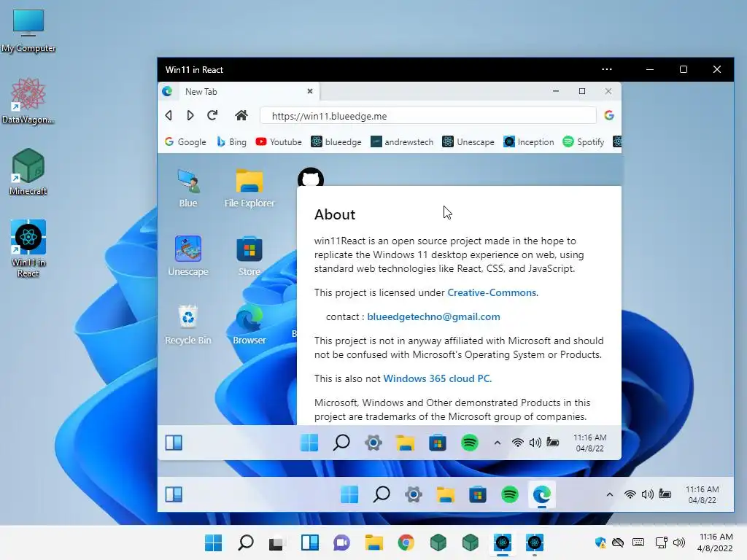Open the Inception bookmark
Screen dimensions: 747x560
click(529, 142)
